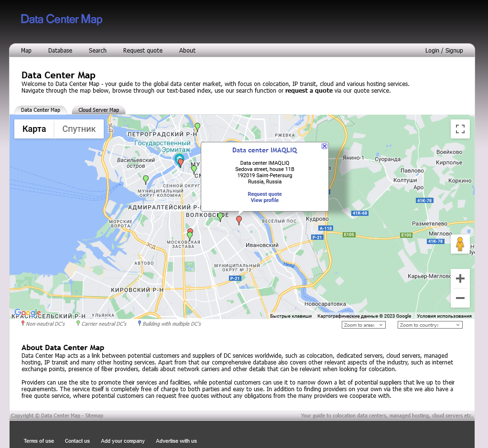Viewport: 488px width, 448px height.
Task: Click the Data Center Map site logo
Action: [x=62, y=19]
